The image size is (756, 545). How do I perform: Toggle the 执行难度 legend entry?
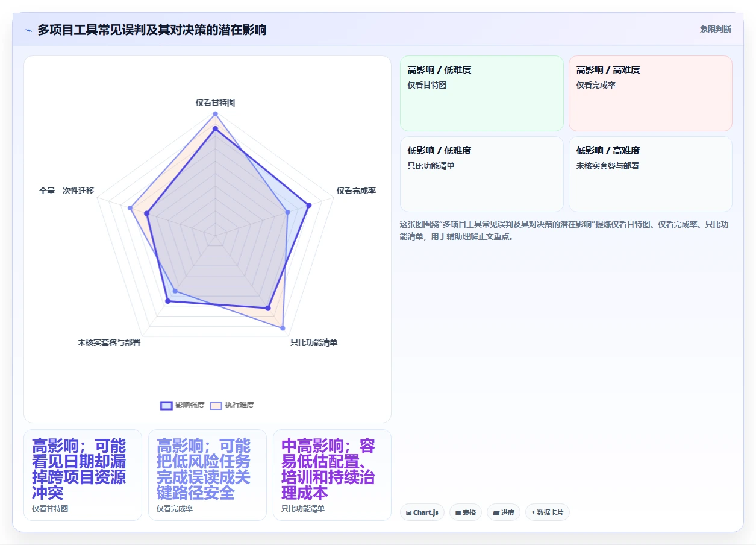point(232,405)
